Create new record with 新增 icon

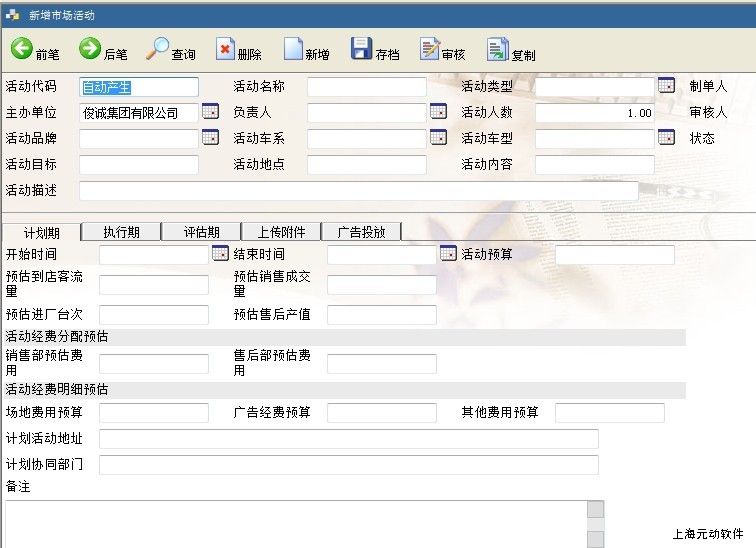point(293,49)
